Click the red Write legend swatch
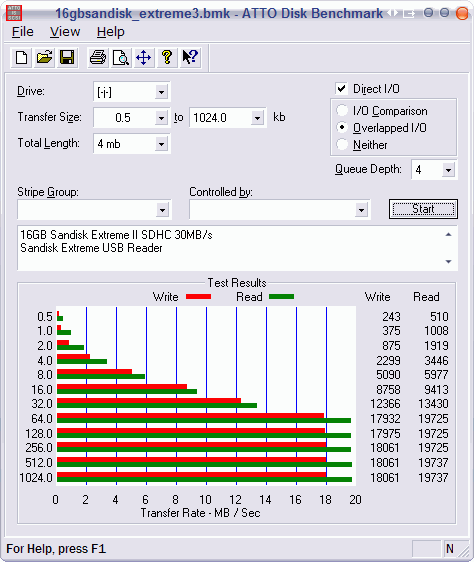Viewport: 474px width, 562px height. 198,296
